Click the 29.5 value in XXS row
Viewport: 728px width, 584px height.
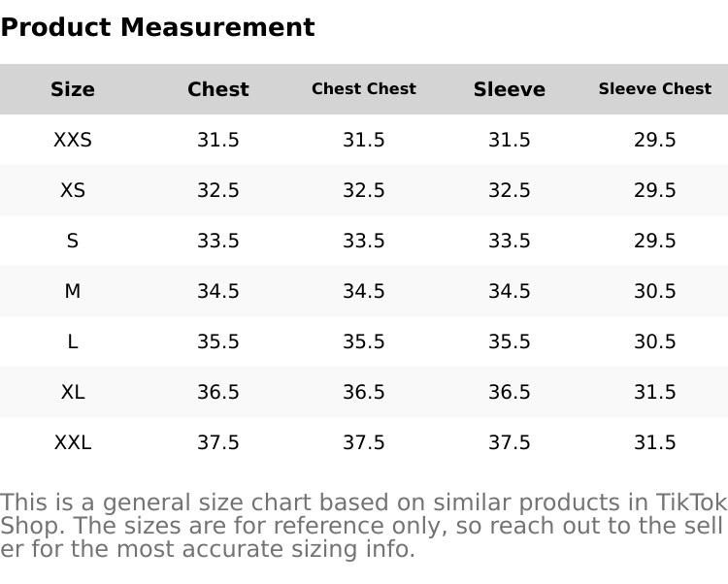pyautogui.click(x=655, y=141)
